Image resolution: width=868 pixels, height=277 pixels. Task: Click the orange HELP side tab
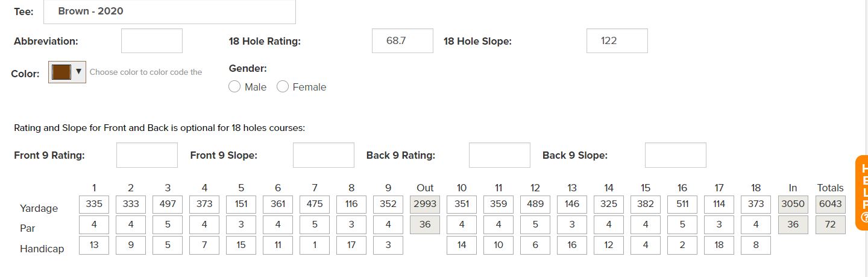(863, 193)
